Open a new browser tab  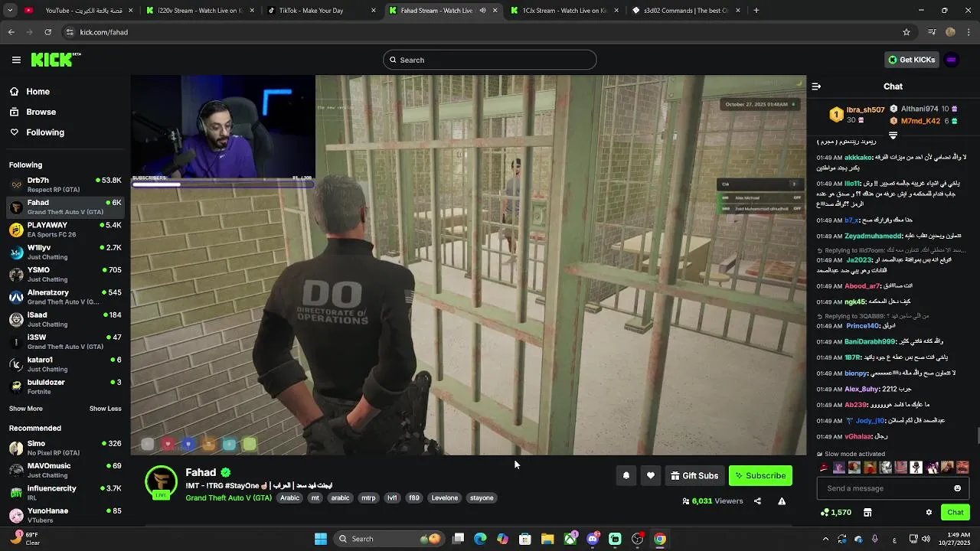tap(756, 11)
